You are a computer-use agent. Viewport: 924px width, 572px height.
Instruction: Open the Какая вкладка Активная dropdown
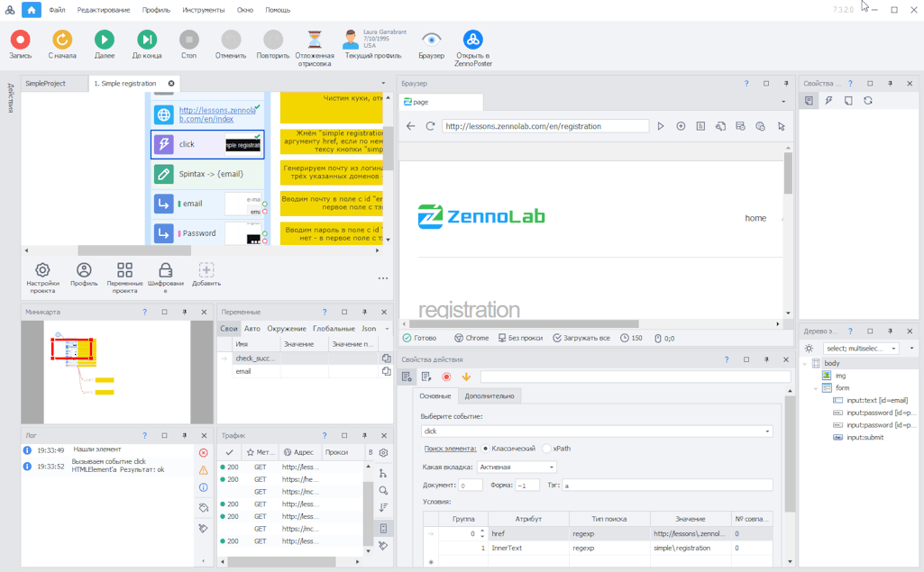click(x=516, y=468)
